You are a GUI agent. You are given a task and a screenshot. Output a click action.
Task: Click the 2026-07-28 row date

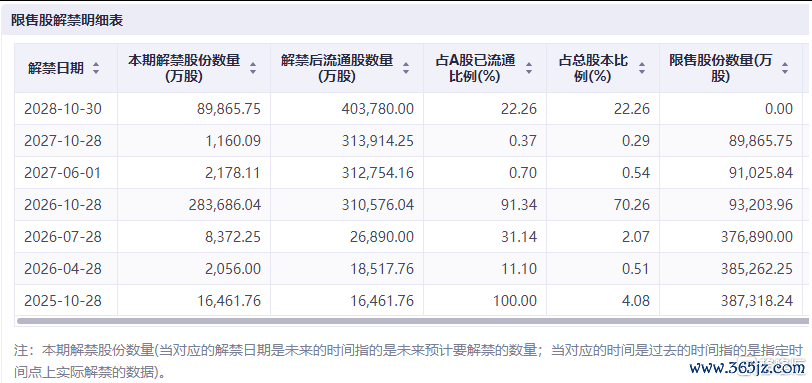[x=63, y=237]
